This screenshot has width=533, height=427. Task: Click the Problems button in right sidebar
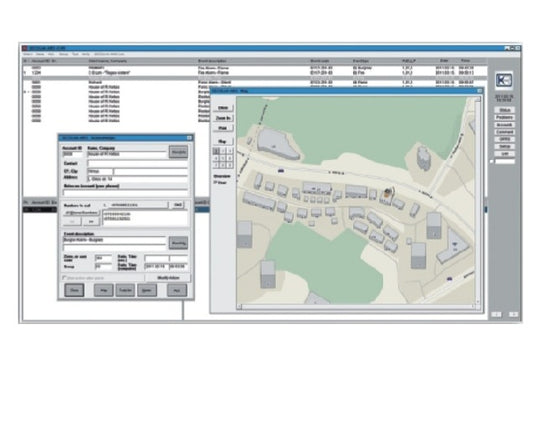click(504, 117)
